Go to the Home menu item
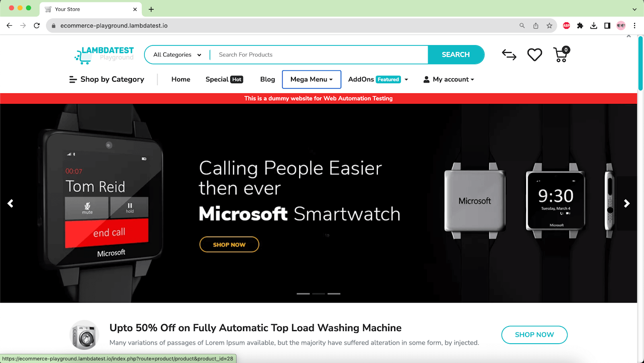 pyautogui.click(x=181, y=80)
